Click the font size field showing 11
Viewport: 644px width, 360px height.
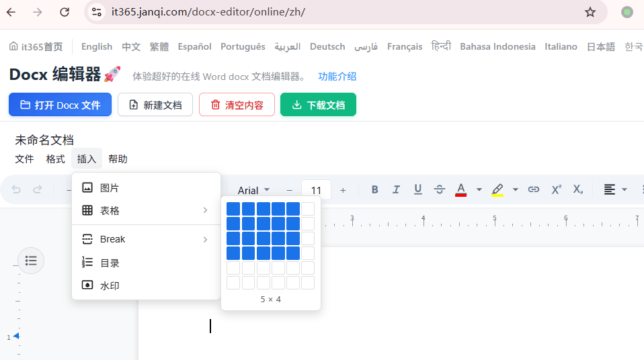pyautogui.click(x=316, y=190)
